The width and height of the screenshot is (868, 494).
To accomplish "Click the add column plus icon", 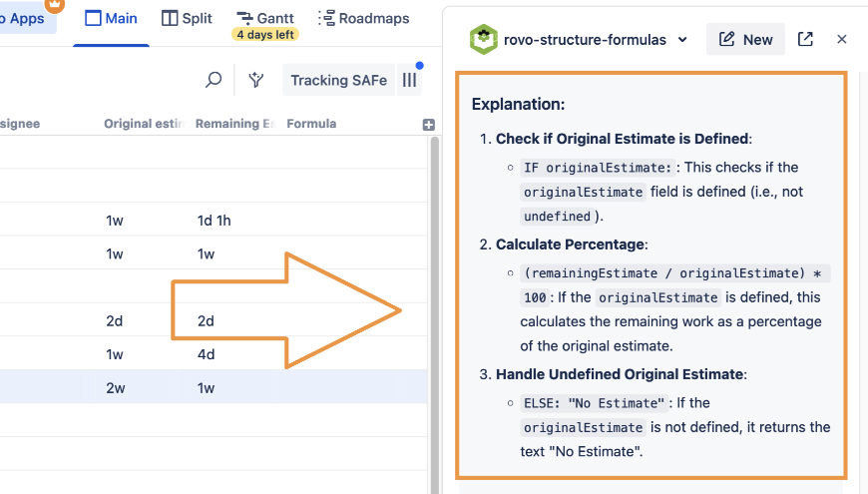I will pyautogui.click(x=429, y=125).
